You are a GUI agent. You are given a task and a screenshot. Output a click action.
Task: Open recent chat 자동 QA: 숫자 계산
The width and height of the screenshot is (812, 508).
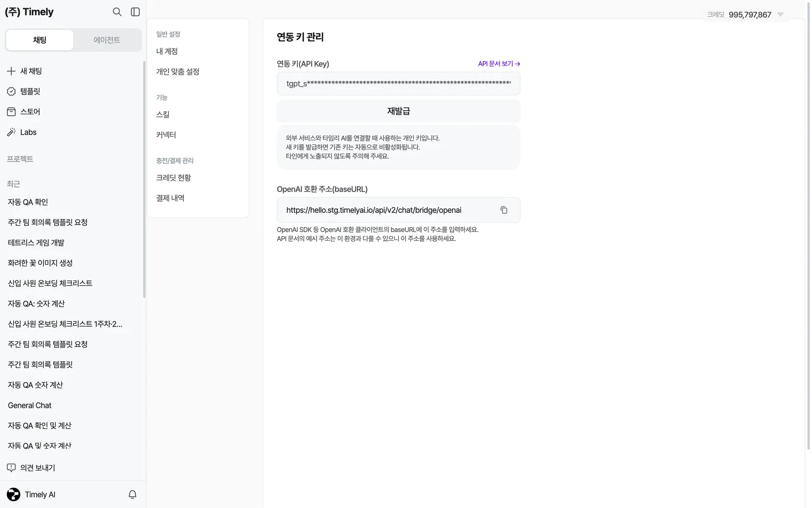pyautogui.click(x=36, y=304)
